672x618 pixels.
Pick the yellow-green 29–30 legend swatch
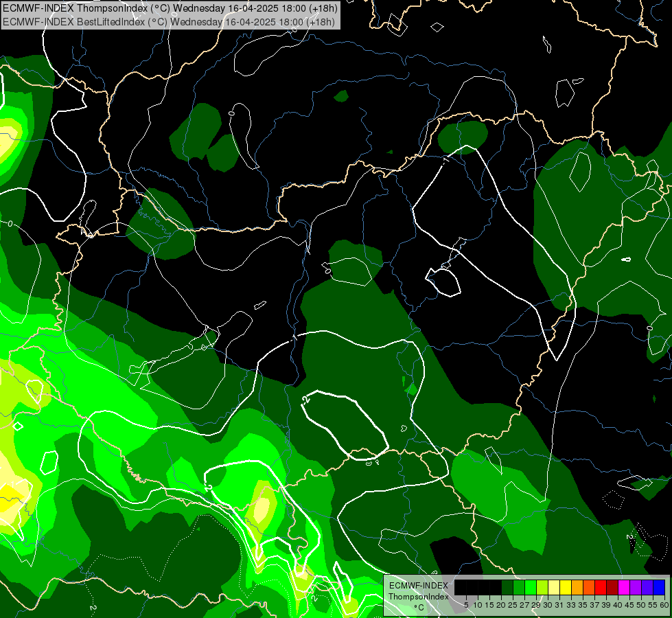pyautogui.click(x=542, y=587)
